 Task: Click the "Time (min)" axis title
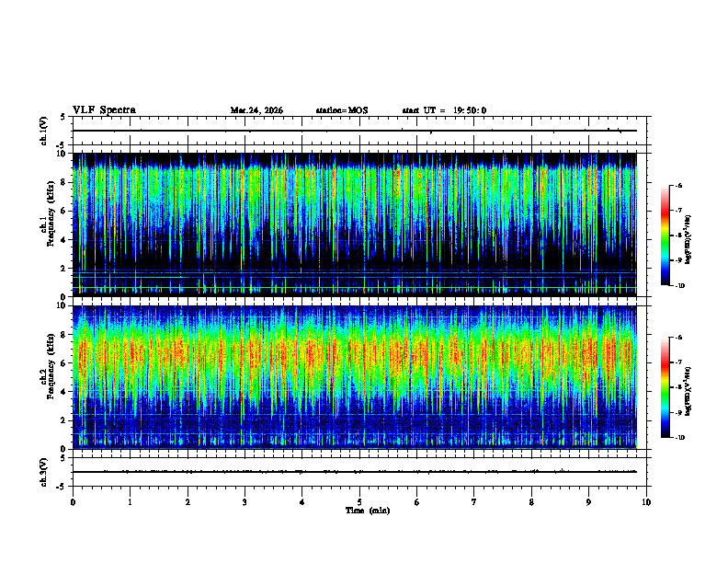click(x=368, y=511)
